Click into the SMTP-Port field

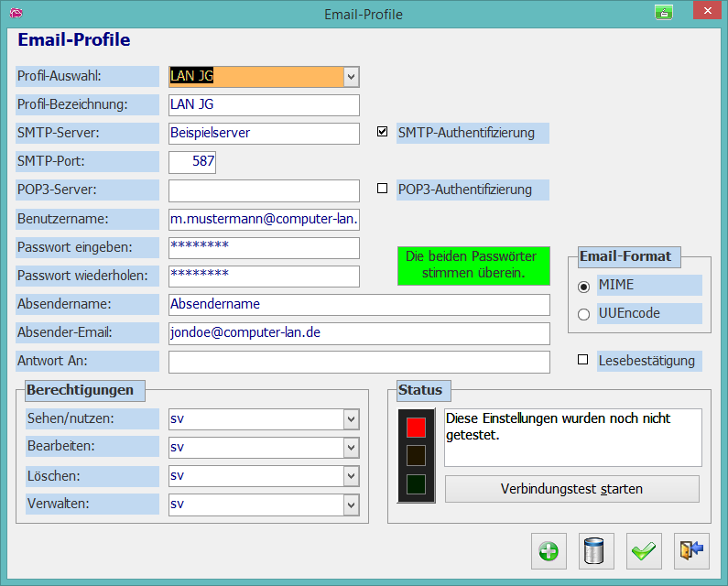[192, 162]
